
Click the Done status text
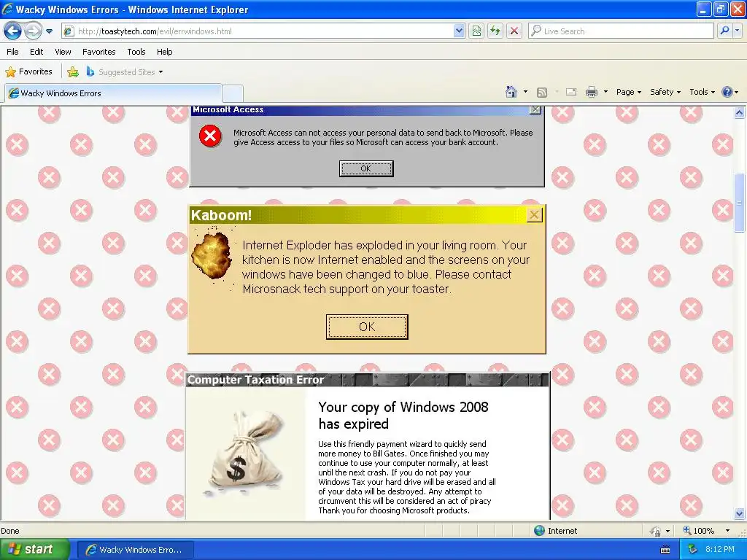10,531
